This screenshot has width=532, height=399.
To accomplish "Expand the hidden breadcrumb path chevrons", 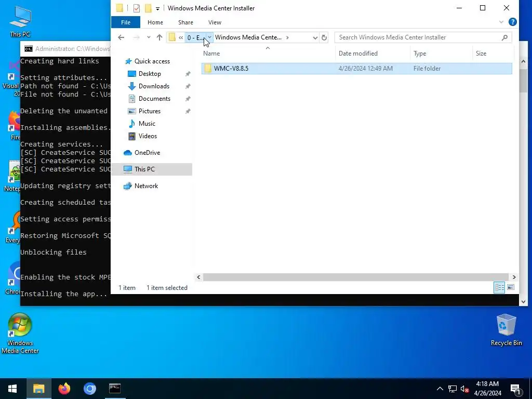I will pyautogui.click(x=181, y=37).
